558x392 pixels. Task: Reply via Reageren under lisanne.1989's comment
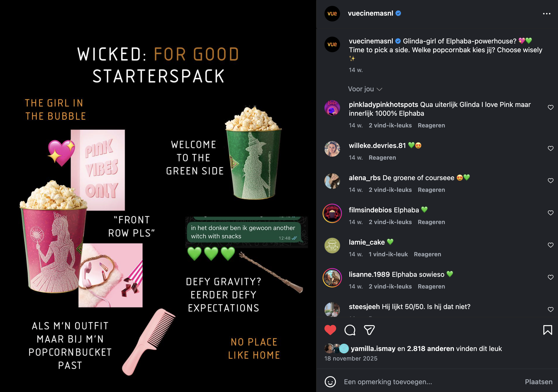pyautogui.click(x=431, y=287)
